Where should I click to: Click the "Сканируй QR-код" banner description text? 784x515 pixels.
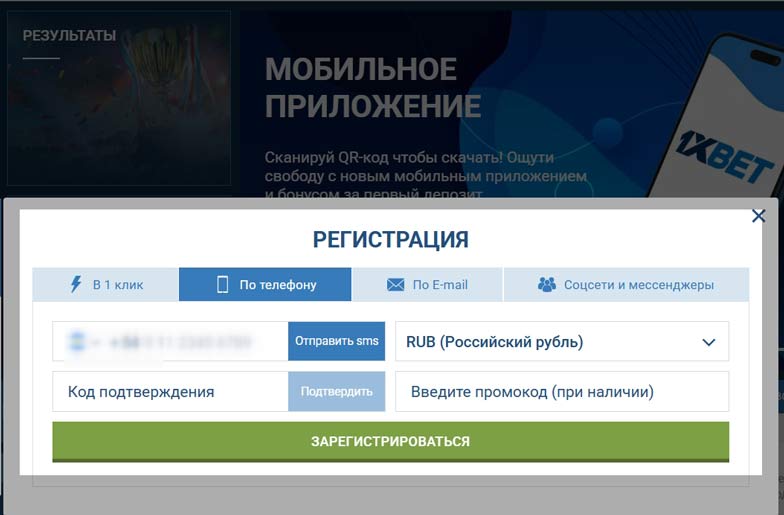[425, 176]
